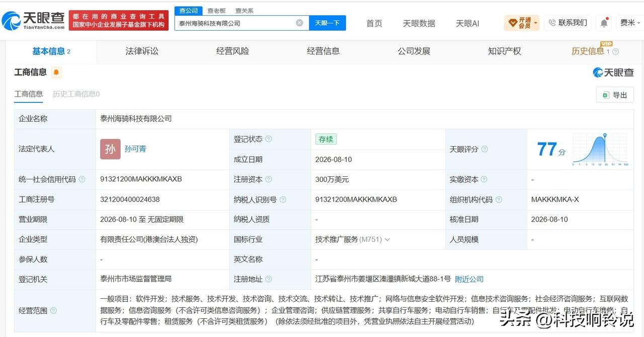Click the help icon beside 组织机构代码
This screenshot has height=337, width=644.
coord(499,199)
